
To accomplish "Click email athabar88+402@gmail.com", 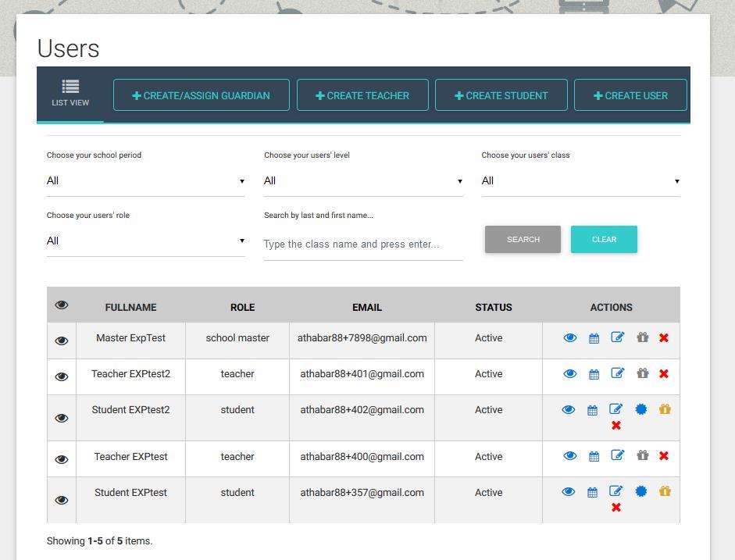I will pyautogui.click(x=362, y=409).
